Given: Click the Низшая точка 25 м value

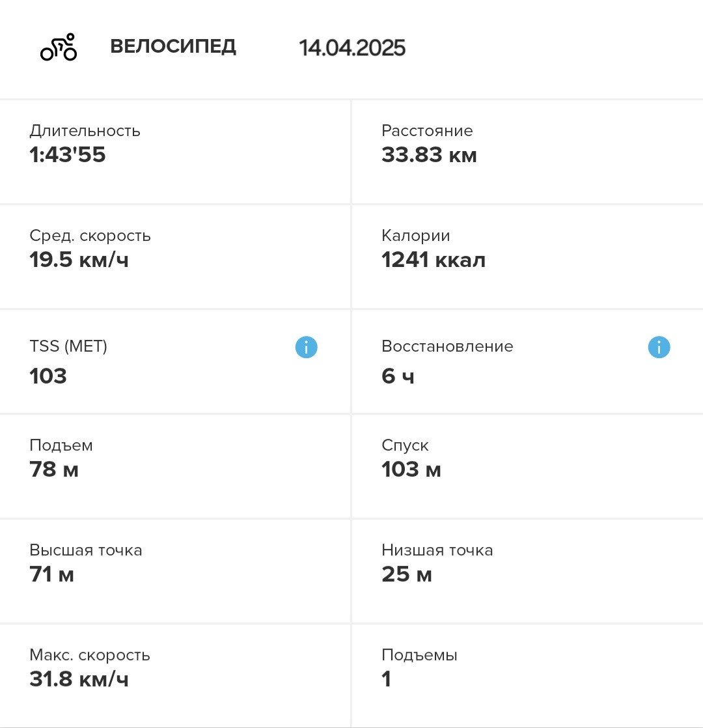Looking at the screenshot, I should click(407, 574).
